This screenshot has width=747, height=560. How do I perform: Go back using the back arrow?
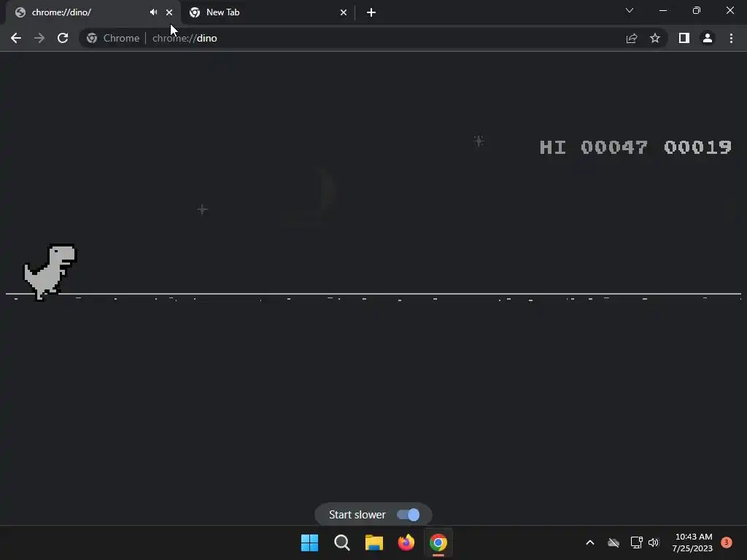[16, 38]
